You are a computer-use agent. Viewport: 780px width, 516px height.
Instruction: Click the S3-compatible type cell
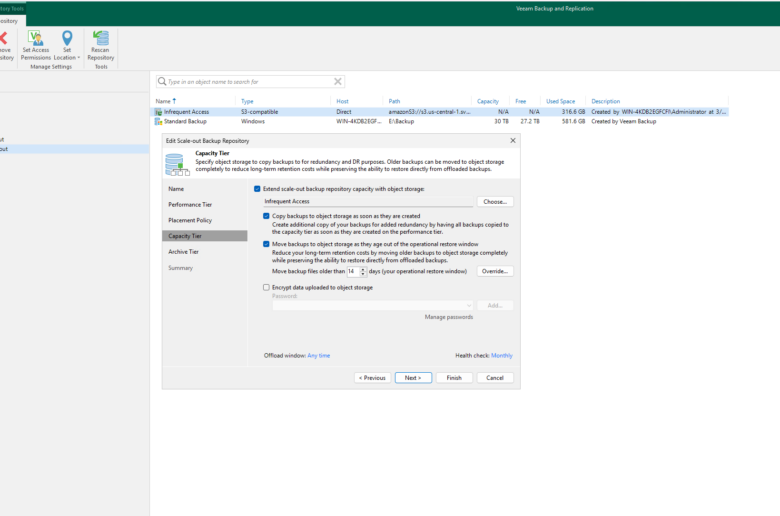(x=260, y=112)
